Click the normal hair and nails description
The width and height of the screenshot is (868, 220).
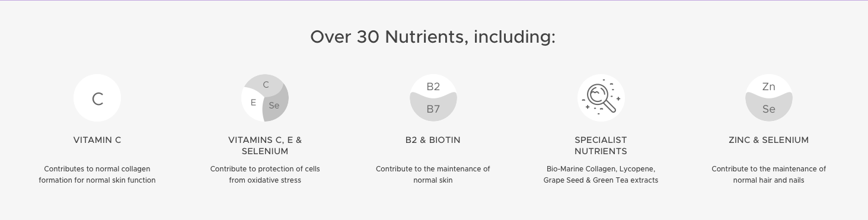[768, 174]
